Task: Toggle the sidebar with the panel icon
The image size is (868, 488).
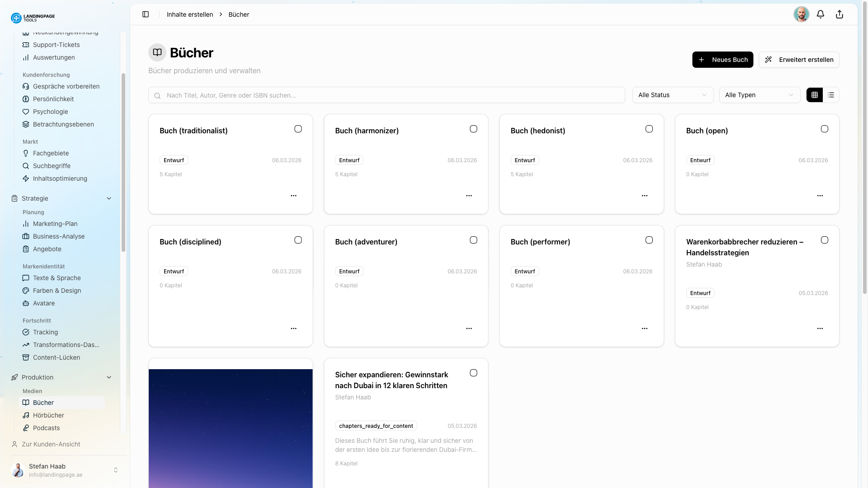Action: pyautogui.click(x=146, y=14)
